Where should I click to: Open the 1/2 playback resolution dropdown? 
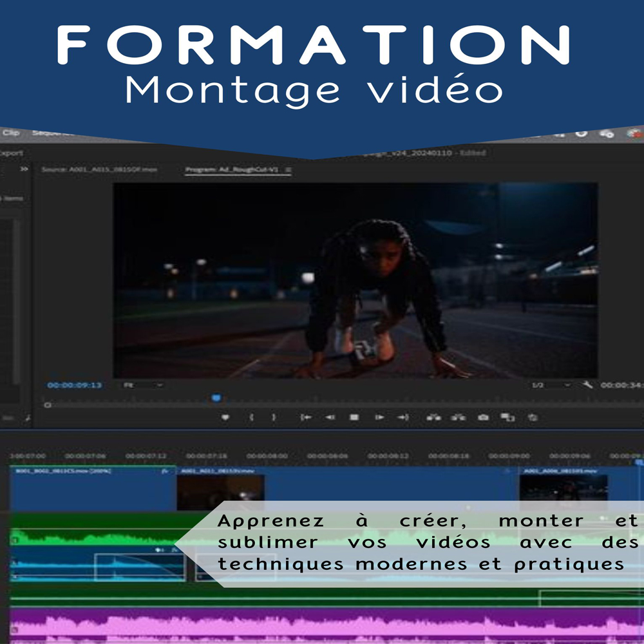click(x=551, y=385)
